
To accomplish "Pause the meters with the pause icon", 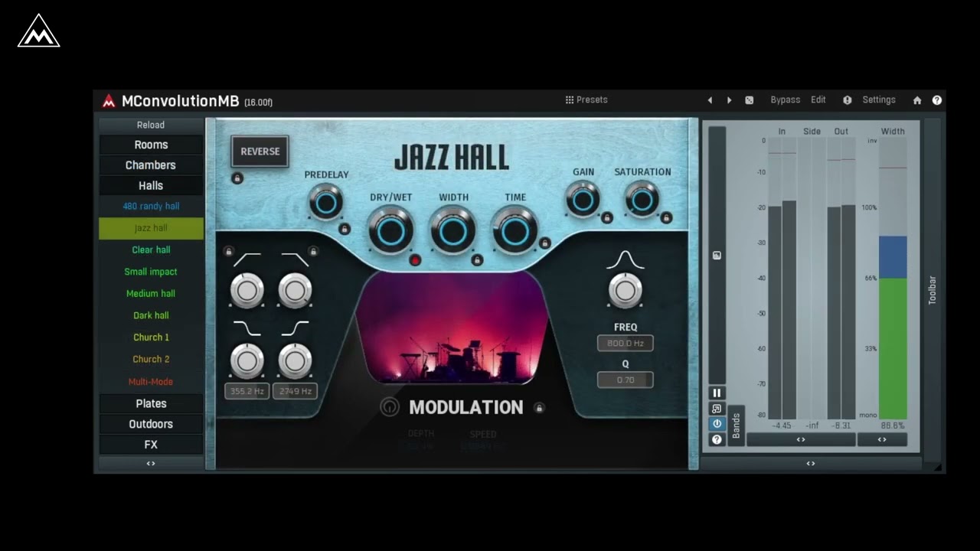I will pyautogui.click(x=717, y=393).
